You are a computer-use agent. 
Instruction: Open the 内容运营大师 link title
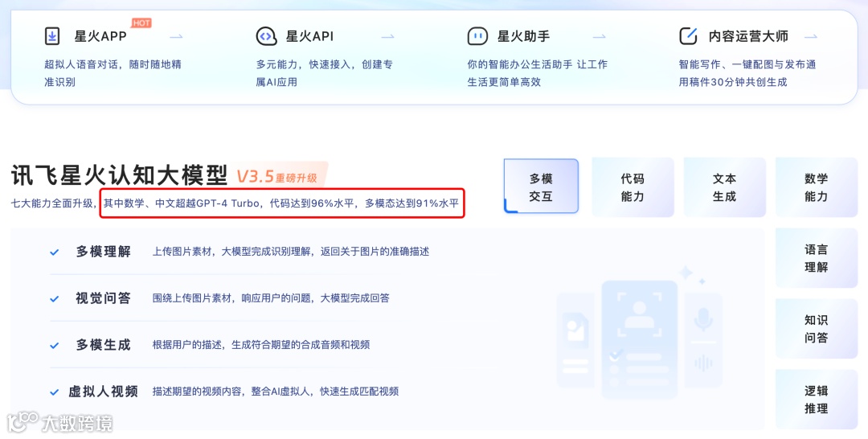coord(748,36)
